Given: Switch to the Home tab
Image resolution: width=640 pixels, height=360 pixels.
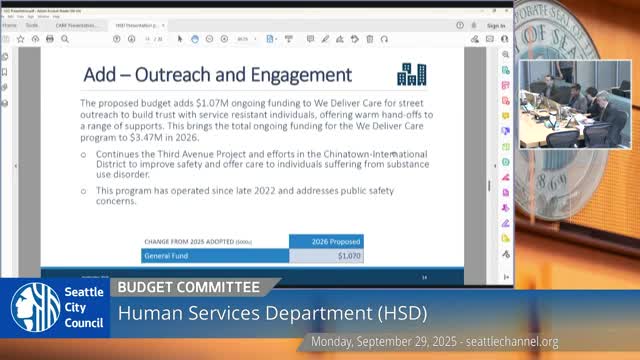Looking at the screenshot, I should coord(9,25).
